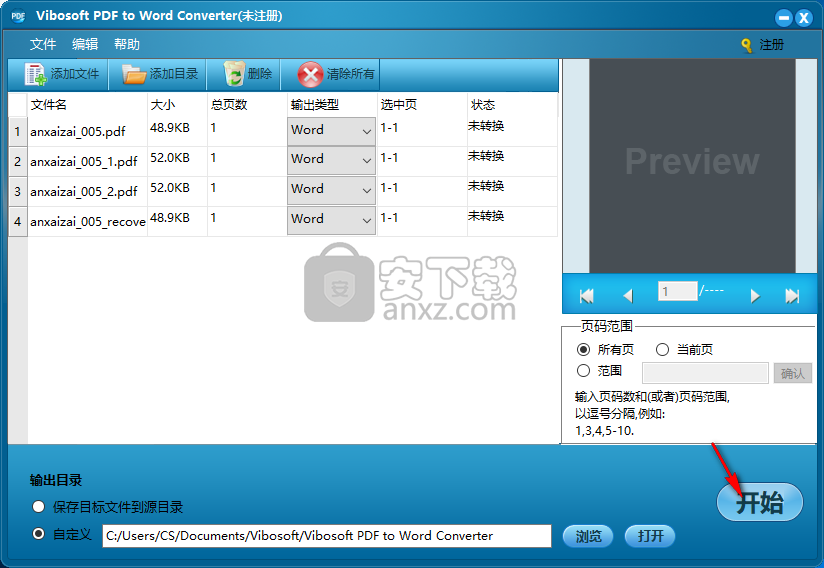Click the Browse (浏览) button
824x568 pixels.
588,536
